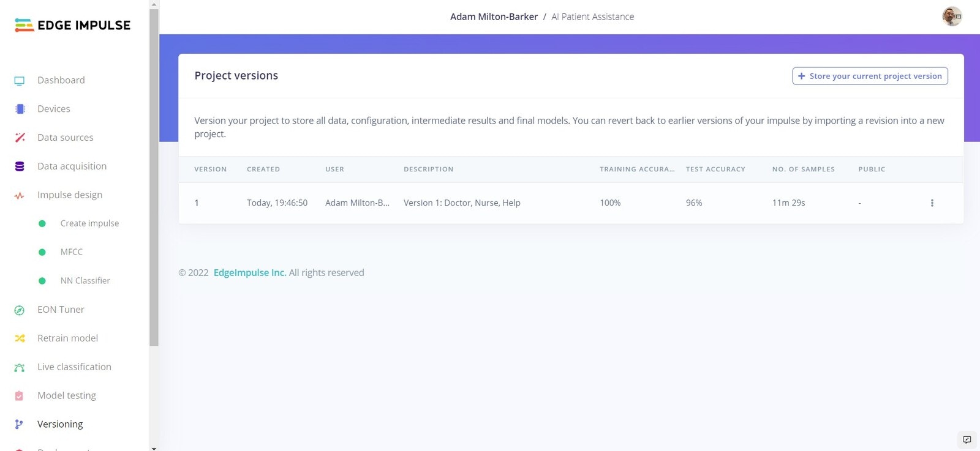
Task: Click the Versioning branch icon
Action: (19, 424)
